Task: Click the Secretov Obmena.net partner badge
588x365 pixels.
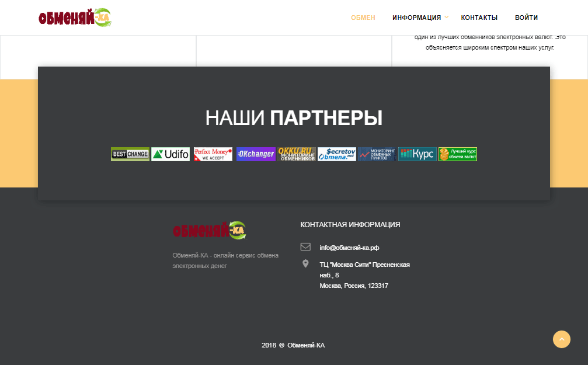Action: [336, 154]
